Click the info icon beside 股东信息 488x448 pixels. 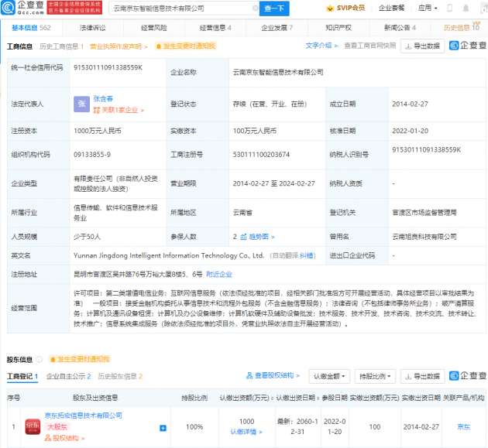40,359
